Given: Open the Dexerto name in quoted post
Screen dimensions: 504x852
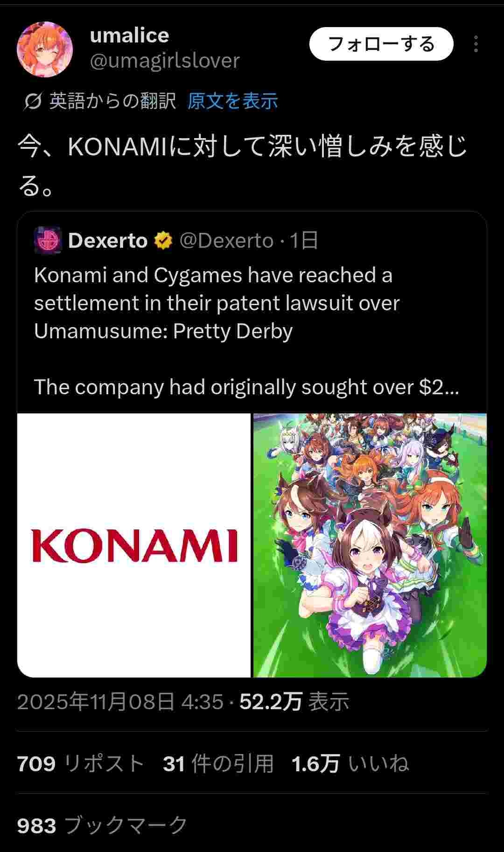Looking at the screenshot, I should [108, 241].
